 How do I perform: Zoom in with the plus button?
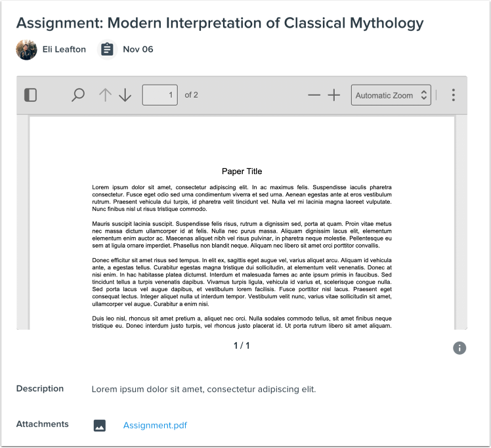point(334,95)
